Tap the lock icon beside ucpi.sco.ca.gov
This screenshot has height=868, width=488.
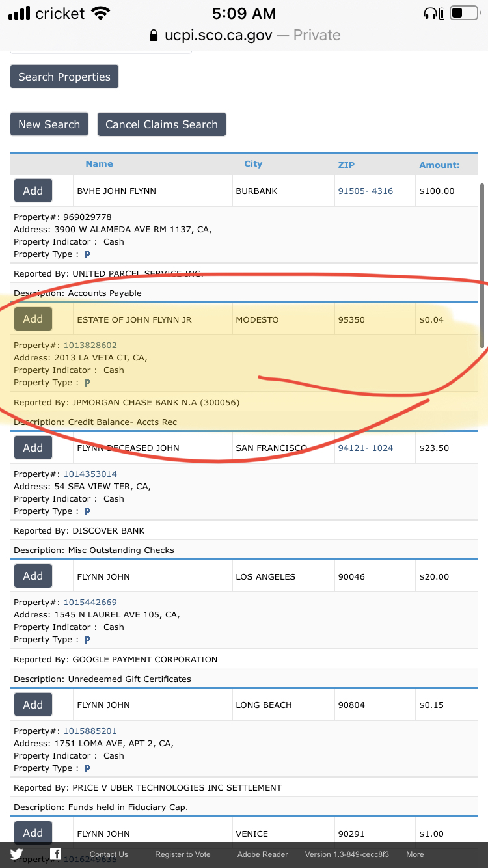click(x=154, y=35)
